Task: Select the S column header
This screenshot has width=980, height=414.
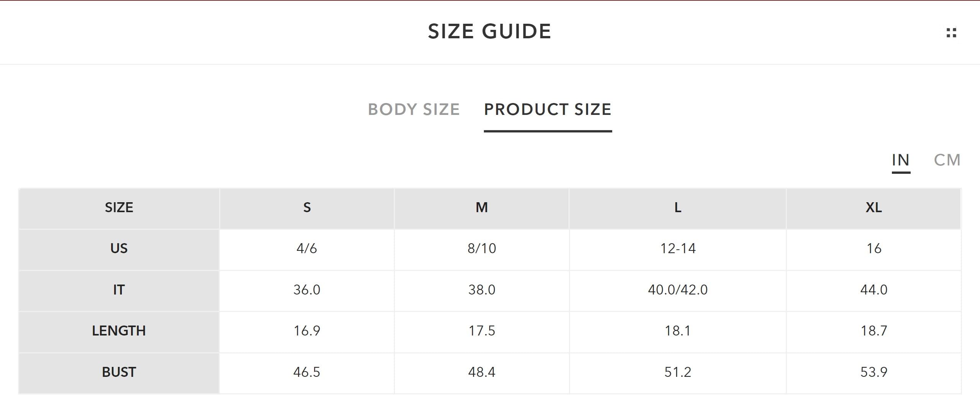Action: (x=307, y=208)
